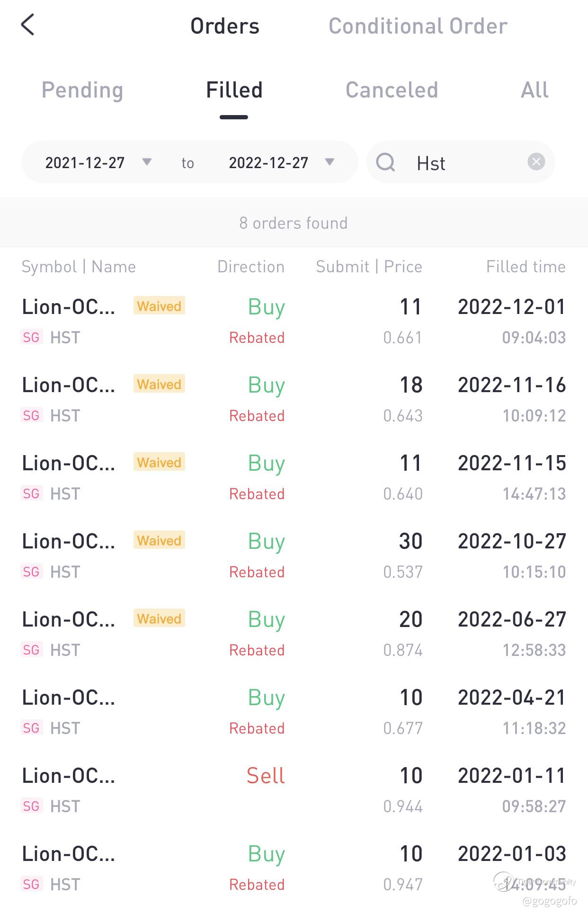Clear the Hst search text

(x=536, y=162)
